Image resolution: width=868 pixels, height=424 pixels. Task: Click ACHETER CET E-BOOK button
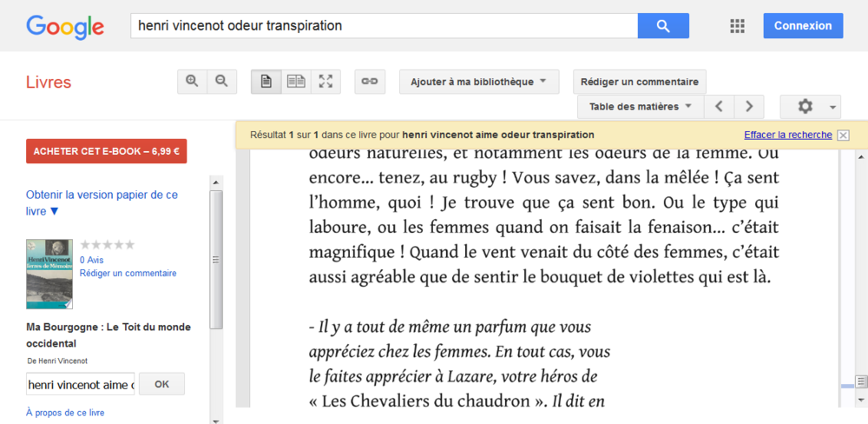click(x=106, y=151)
